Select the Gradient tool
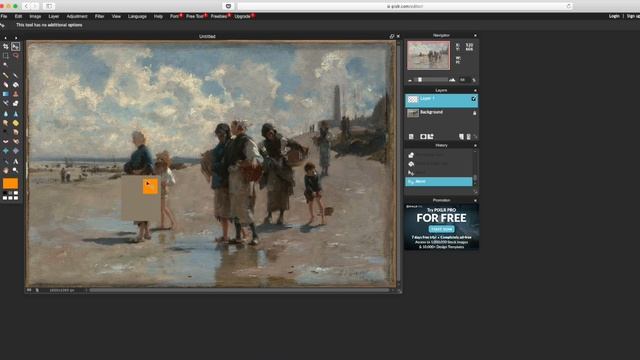This screenshot has width=640, height=360. [x=5, y=94]
